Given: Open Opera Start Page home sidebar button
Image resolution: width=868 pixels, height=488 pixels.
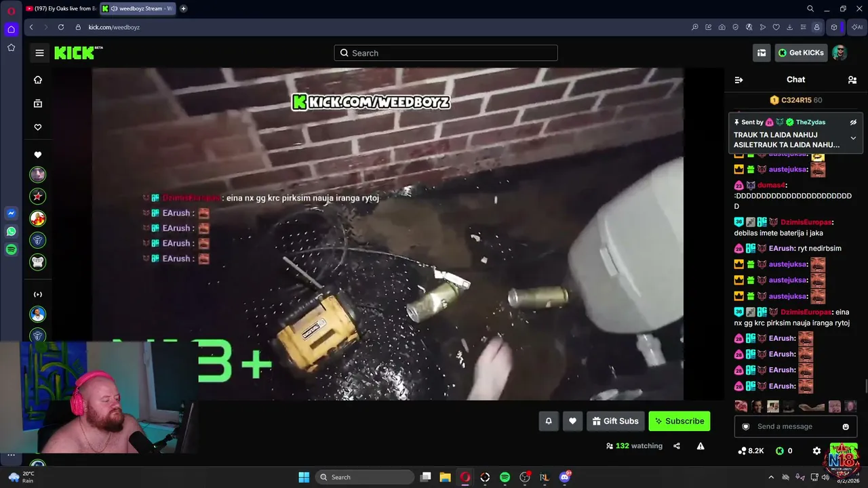Looking at the screenshot, I should (x=11, y=29).
